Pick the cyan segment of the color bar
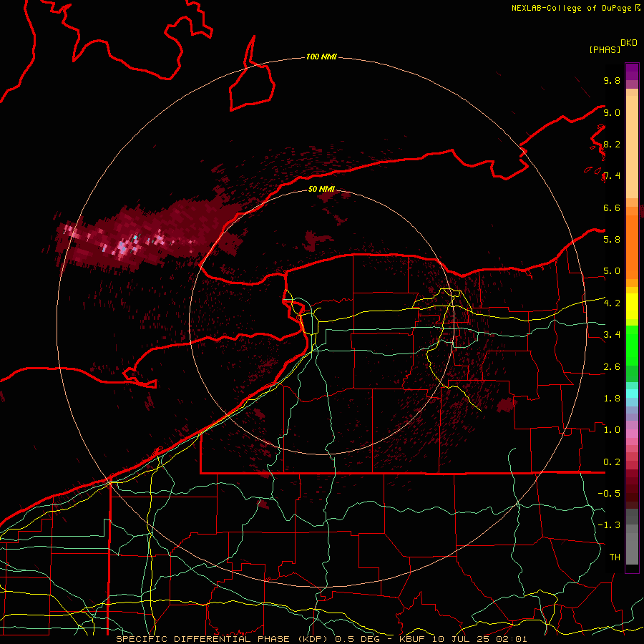Screen dimensions: 644x644 click(x=632, y=394)
